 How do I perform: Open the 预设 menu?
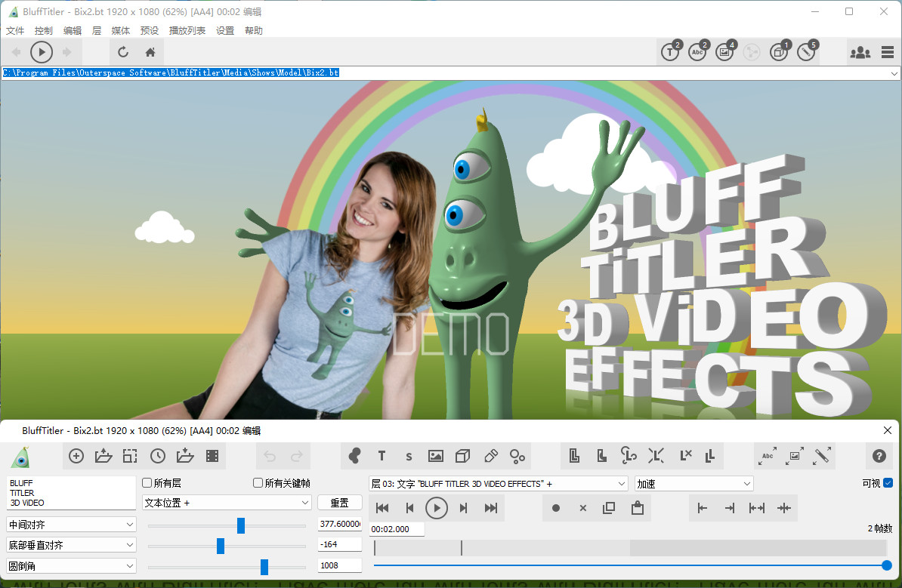pyautogui.click(x=150, y=30)
